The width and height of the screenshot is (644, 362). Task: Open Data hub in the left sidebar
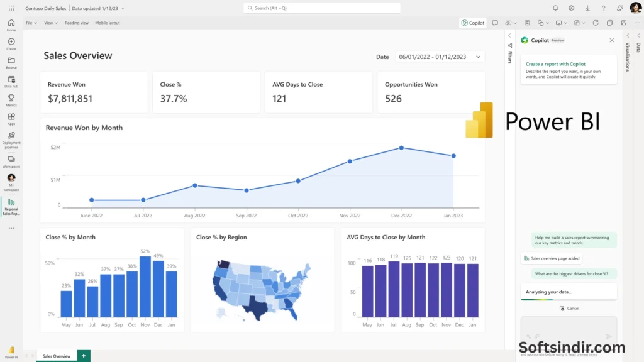click(x=11, y=82)
